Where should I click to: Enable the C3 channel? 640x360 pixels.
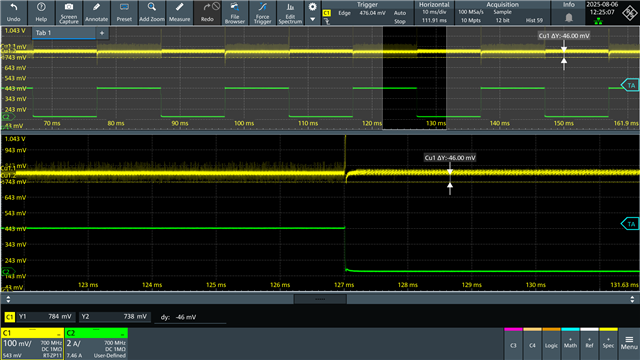point(513,344)
